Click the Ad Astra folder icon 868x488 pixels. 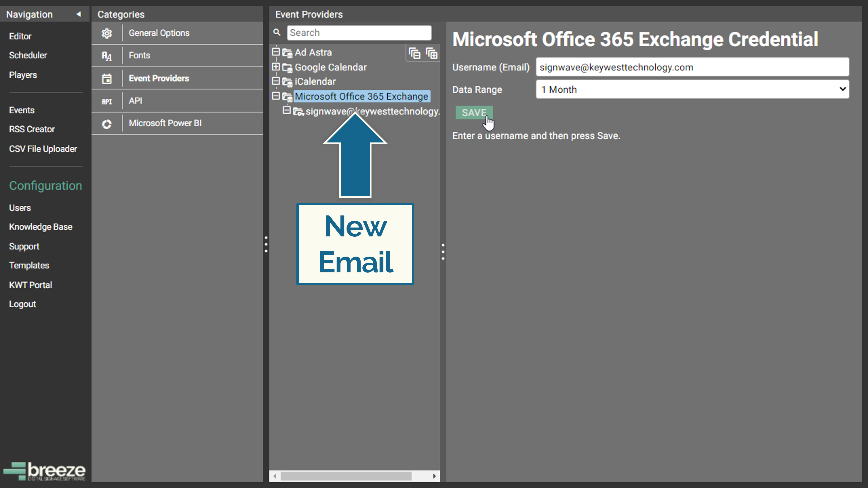[x=287, y=53]
